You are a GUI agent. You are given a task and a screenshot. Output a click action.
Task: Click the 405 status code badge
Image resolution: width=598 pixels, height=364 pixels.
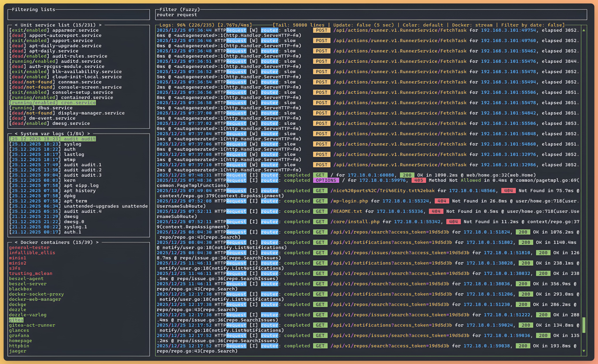point(419,181)
